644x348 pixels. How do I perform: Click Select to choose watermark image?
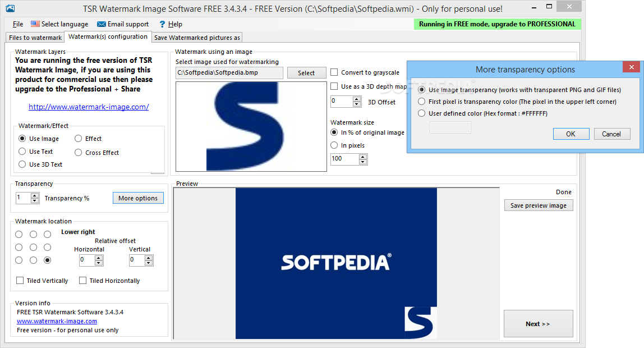point(306,73)
